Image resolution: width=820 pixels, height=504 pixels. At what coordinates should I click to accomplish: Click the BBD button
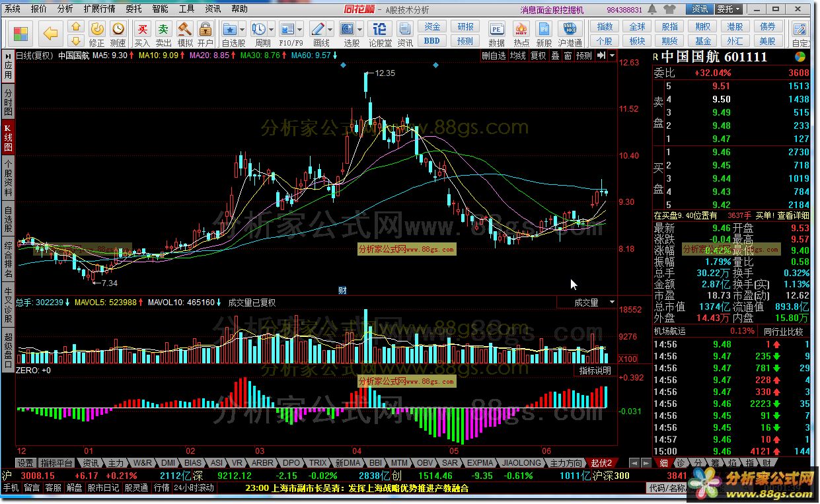pyautogui.click(x=432, y=41)
